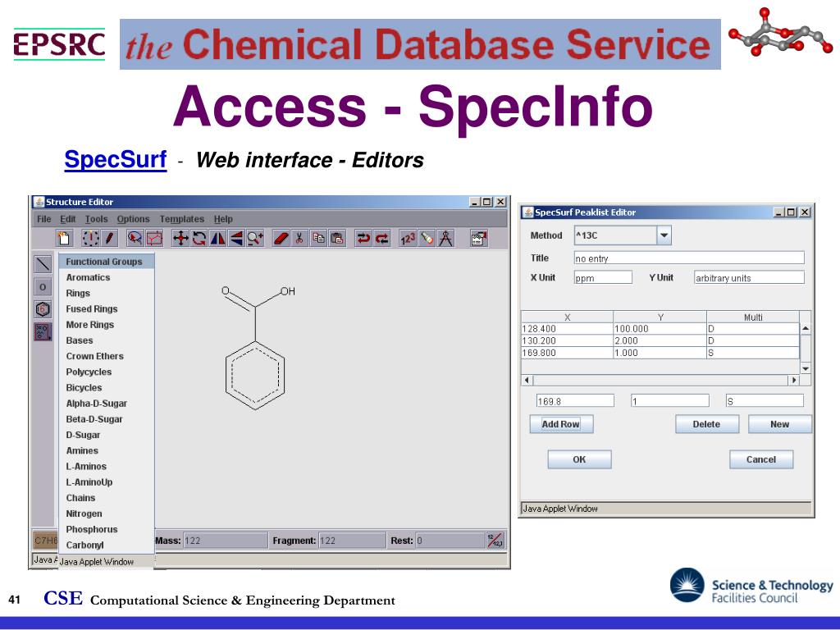Click the Title field showing 'no entry'
Screen dimensions: 840x630
click(689, 258)
